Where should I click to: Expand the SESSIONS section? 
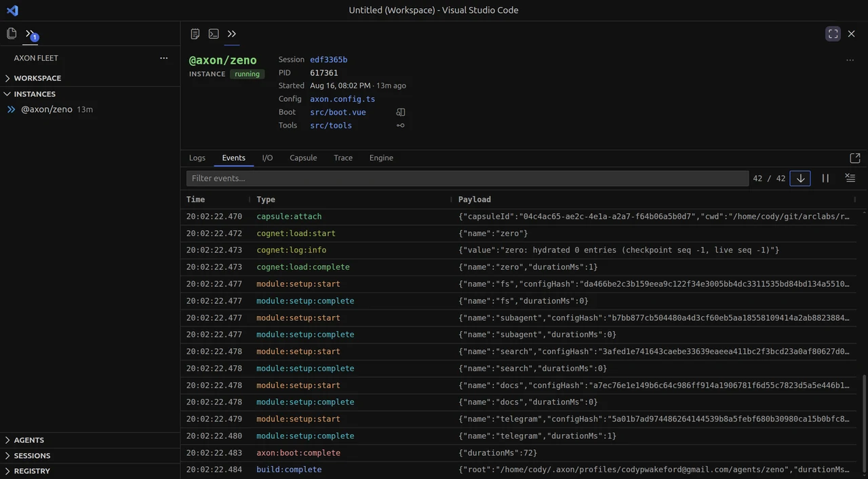(x=90, y=455)
